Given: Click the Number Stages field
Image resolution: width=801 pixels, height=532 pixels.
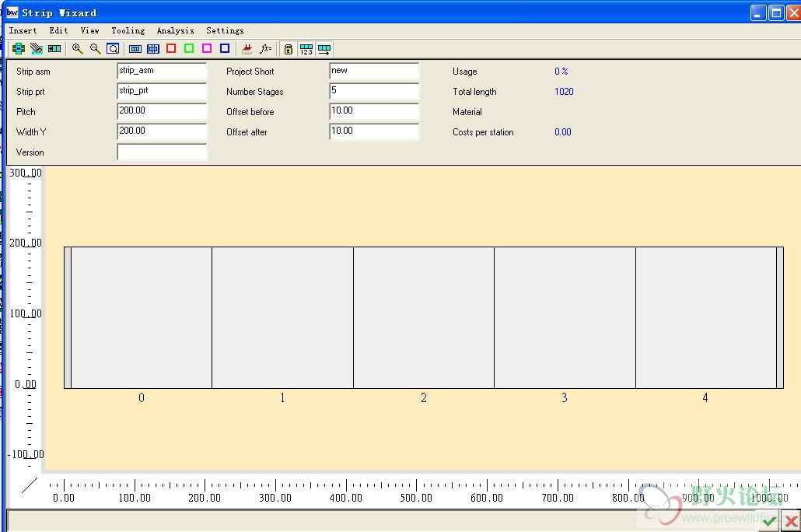Looking at the screenshot, I should click(374, 91).
